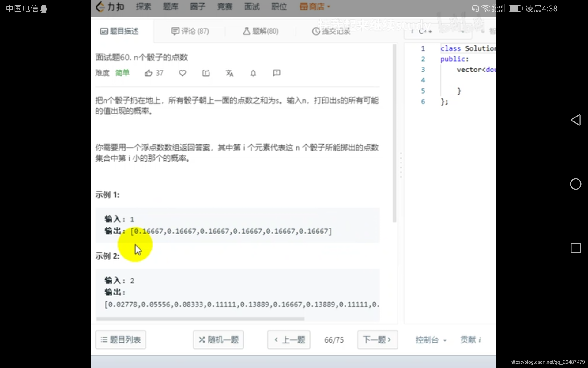
Task: Expand the C++ language selector
Action: (x=438, y=31)
